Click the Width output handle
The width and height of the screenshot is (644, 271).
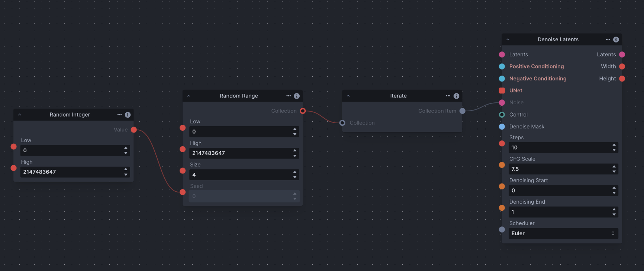pos(622,66)
